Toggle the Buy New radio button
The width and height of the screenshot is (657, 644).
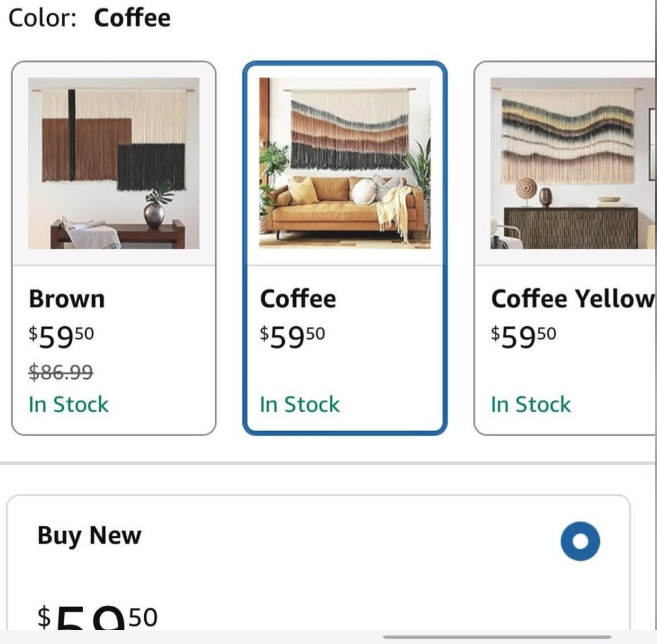[x=580, y=541]
